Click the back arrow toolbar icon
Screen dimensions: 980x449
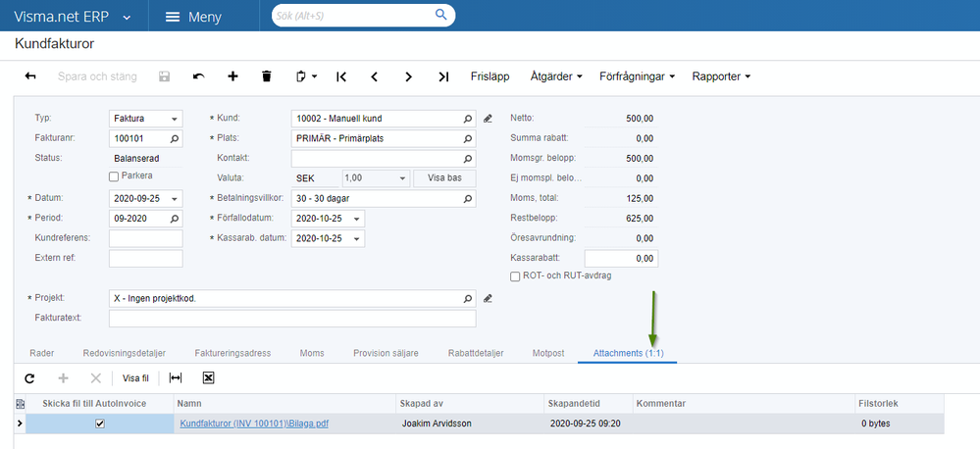click(30, 76)
